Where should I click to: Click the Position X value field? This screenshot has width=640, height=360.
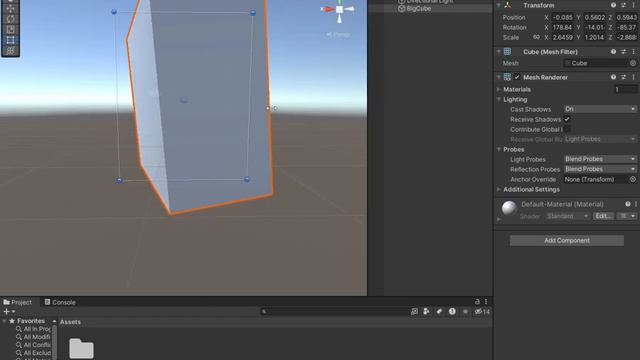pos(562,18)
